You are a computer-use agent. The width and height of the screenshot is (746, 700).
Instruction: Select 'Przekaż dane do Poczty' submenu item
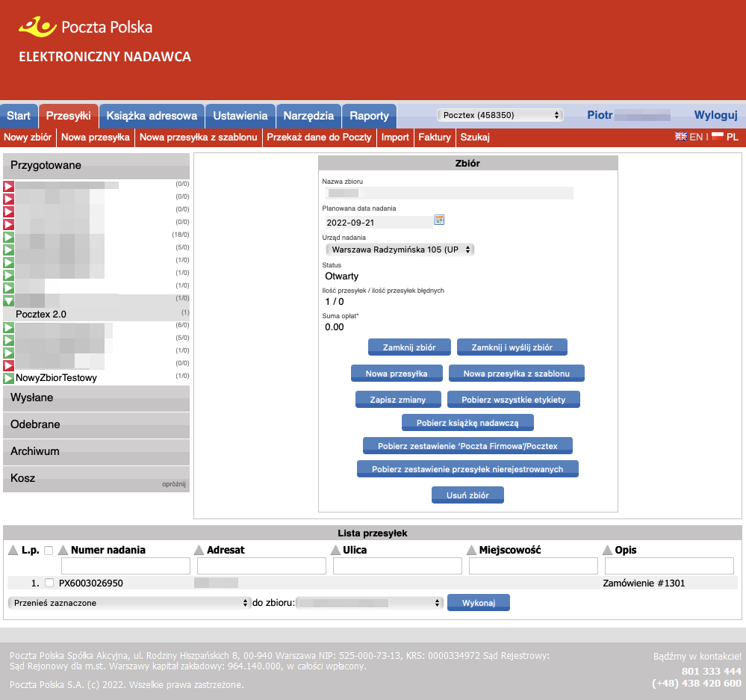coord(319,137)
